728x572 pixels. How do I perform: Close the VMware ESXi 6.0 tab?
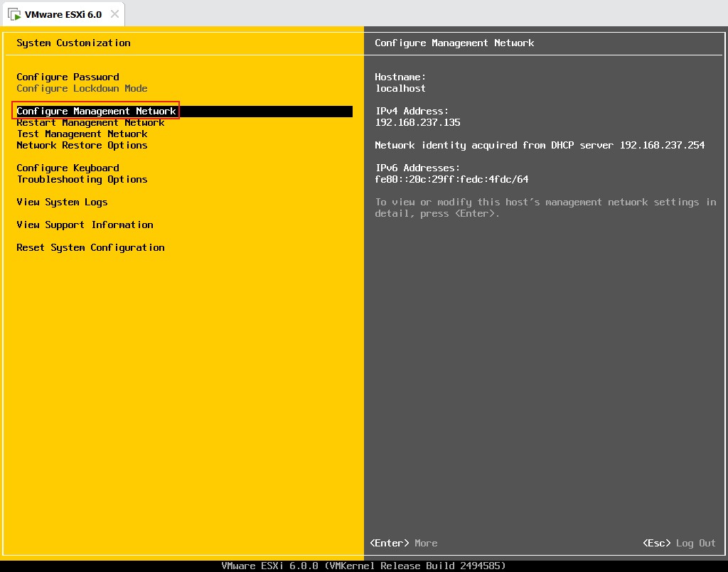pyautogui.click(x=114, y=14)
